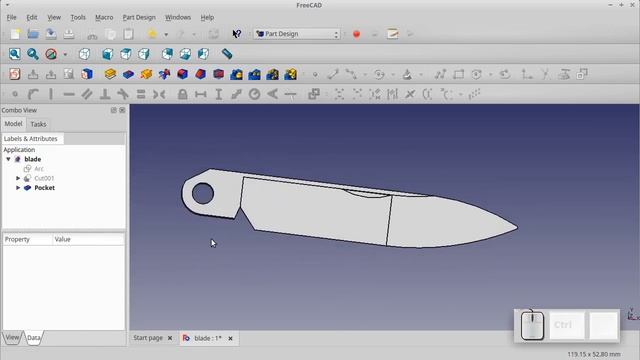Switch to the Model tab
This screenshot has width=640, height=360.
click(x=13, y=124)
